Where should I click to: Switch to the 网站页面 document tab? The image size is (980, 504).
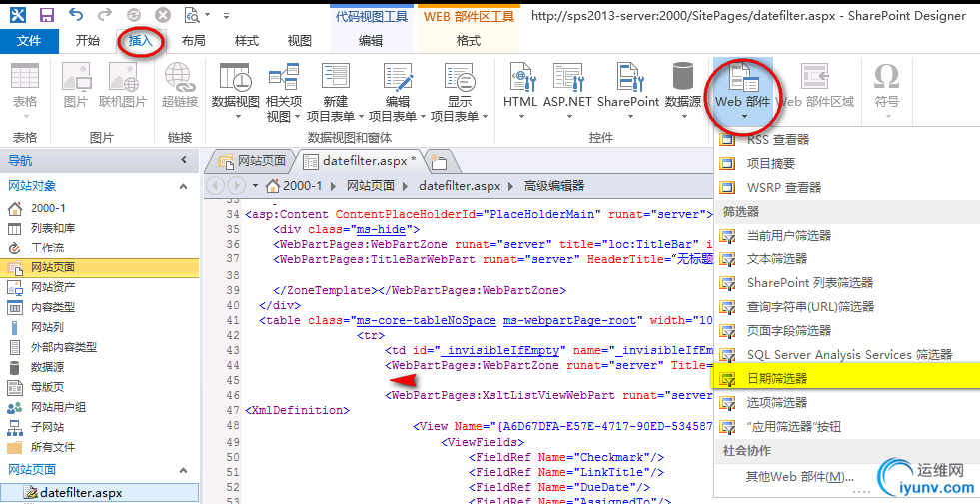click(x=252, y=161)
